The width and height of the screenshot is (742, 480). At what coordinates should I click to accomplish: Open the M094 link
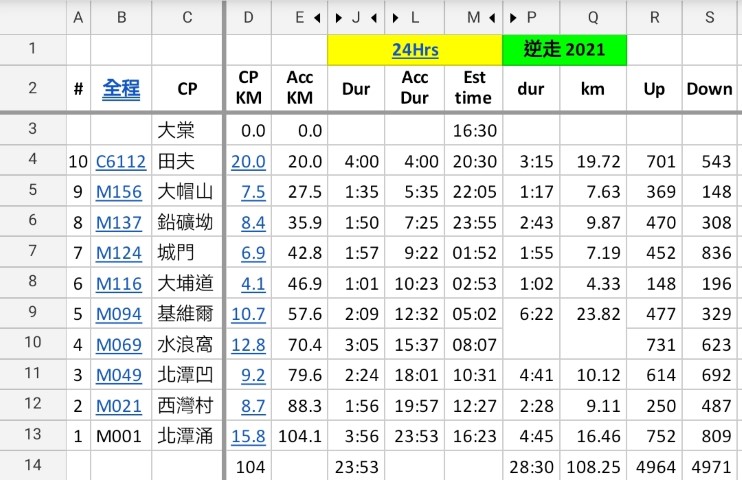[x=119, y=314]
